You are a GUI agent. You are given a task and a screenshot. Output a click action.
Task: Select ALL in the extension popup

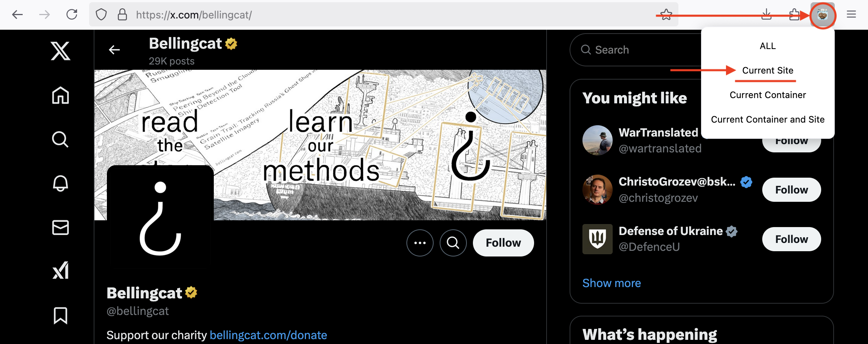pyautogui.click(x=768, y=46)
